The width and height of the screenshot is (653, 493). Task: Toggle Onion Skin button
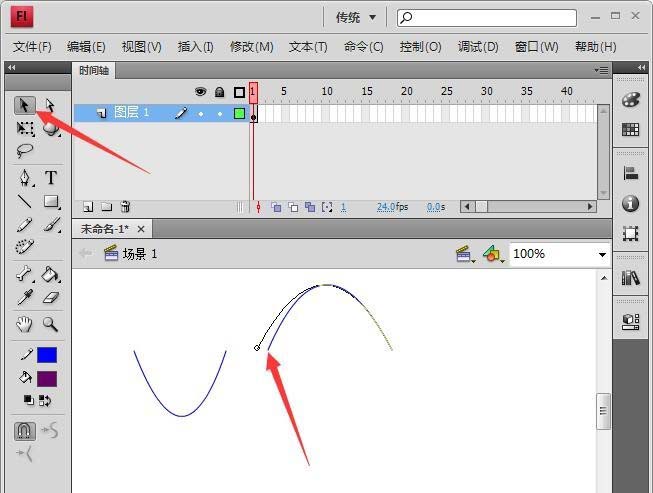pyautogui.click(x=276, y=207)
